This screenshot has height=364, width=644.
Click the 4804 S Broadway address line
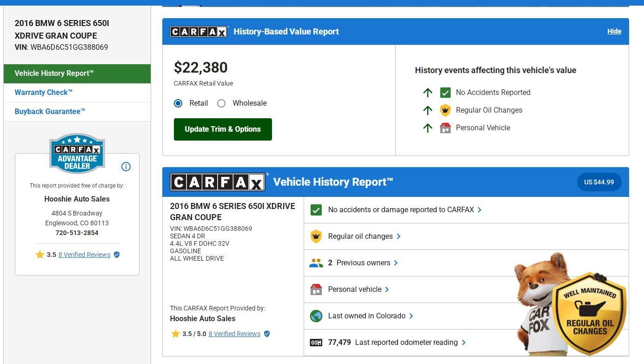77,213
